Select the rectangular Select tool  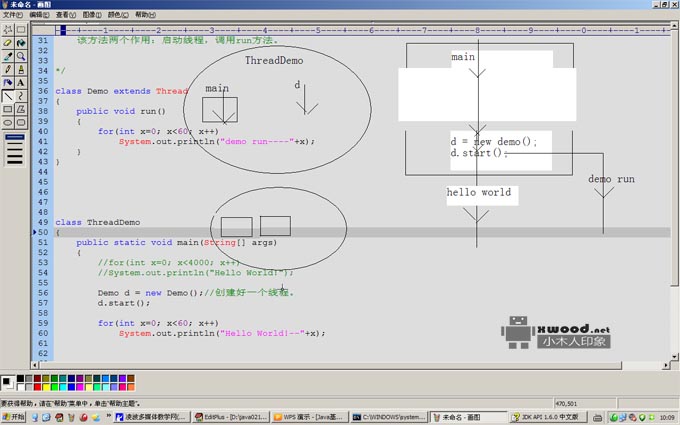coord(21,29)
